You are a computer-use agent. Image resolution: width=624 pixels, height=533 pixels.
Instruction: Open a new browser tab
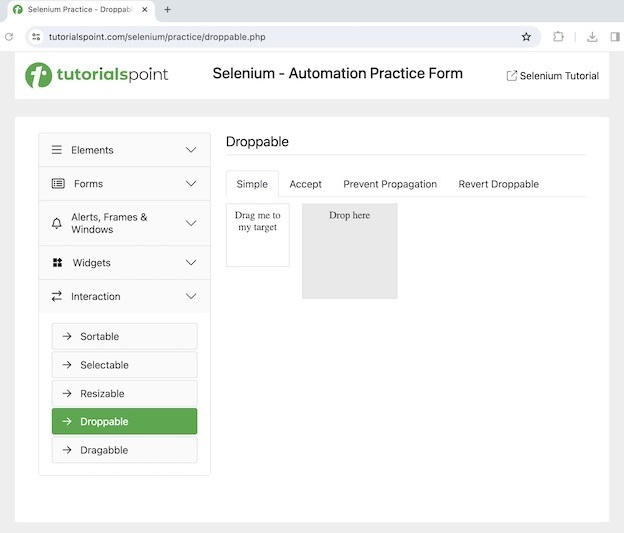[x=167, y=10]
